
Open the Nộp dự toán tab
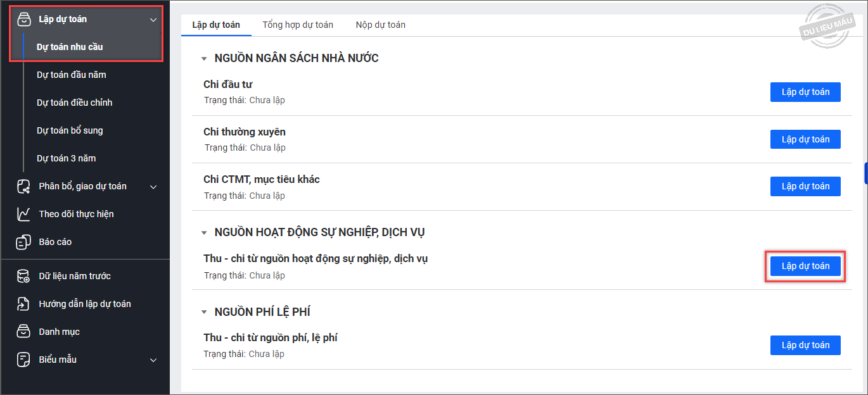click(x=380, y=25)
